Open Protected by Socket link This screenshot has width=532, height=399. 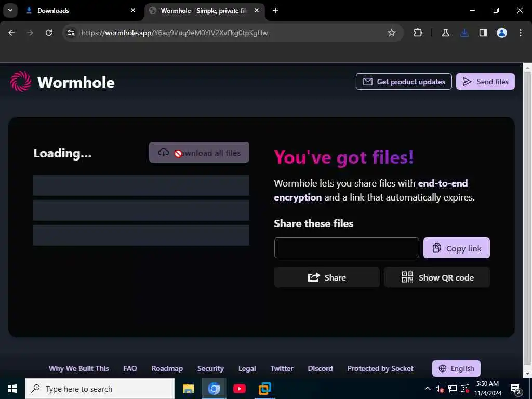tap(380, 368)
